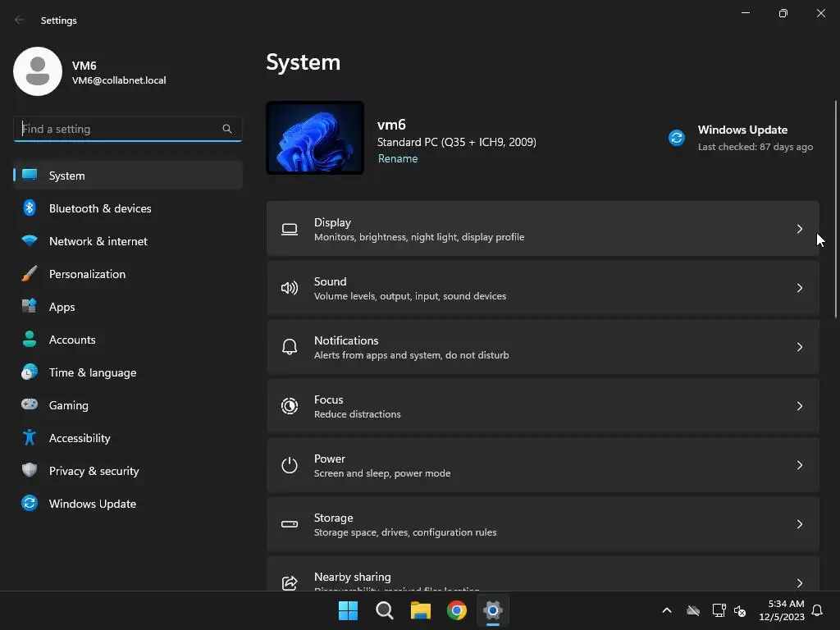Click the back arrow next to Settings

pyautogui.click(x=20, y=20)
